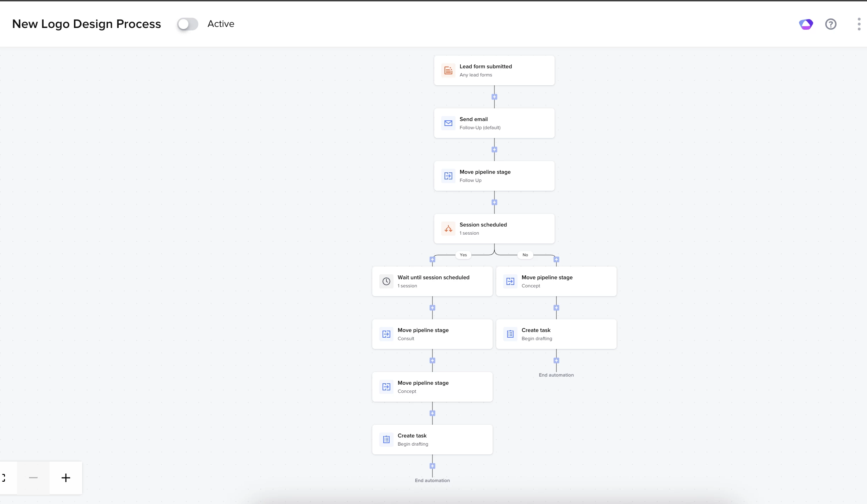Add step on the No branch
The image size is (867, 504).
click(556, 260)
